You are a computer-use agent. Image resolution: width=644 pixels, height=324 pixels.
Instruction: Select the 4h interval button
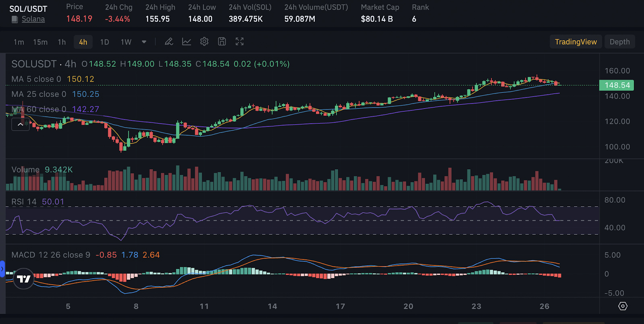click(x=83, y=42)
